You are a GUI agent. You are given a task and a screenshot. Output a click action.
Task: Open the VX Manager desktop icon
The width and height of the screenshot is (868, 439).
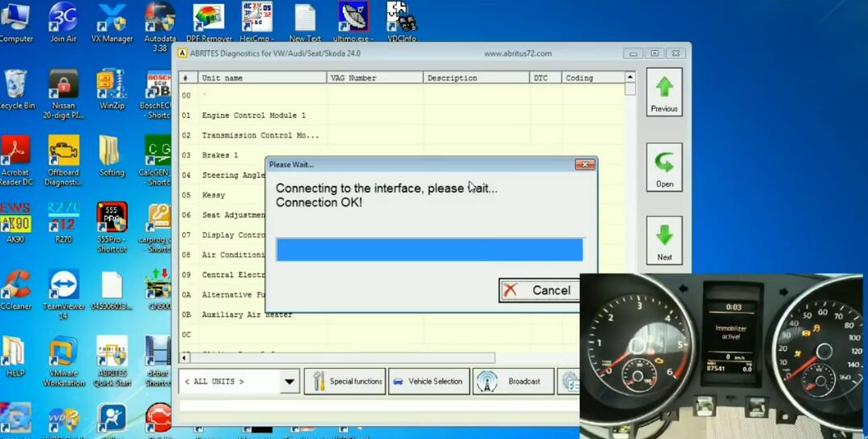112,22
